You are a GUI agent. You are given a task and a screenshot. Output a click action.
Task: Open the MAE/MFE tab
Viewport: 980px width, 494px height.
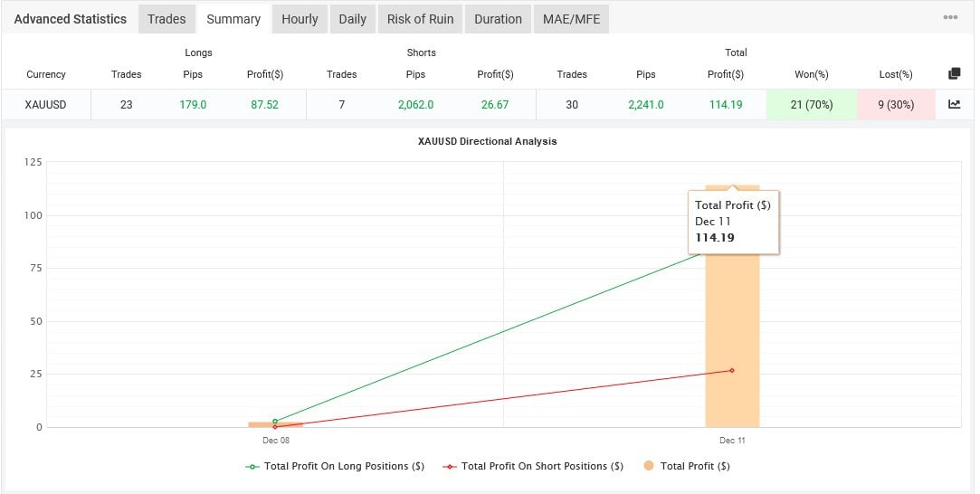pos(571,19)
